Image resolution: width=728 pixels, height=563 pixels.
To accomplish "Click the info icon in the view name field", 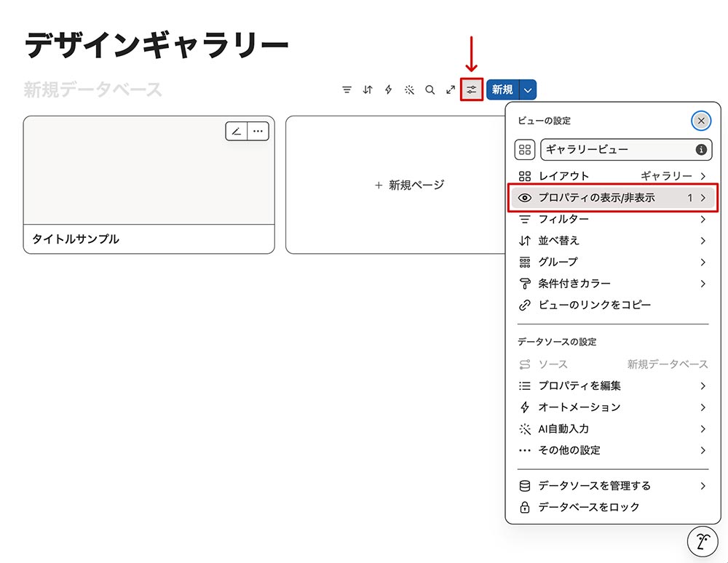I will coord(701,149).
